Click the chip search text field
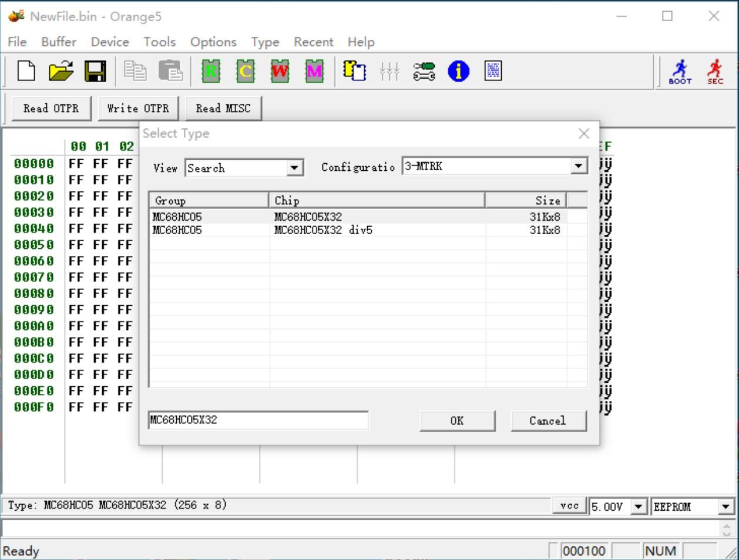 coord(258,420)
